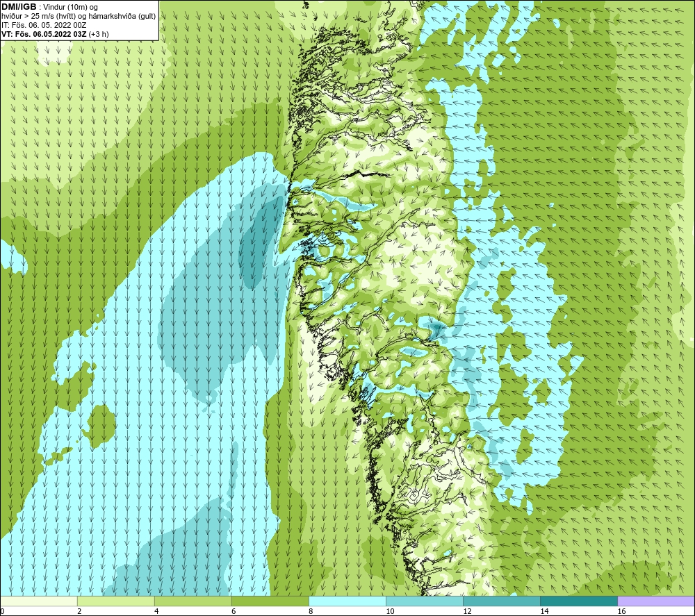This screenshot has width=695, height=616.
Task: Click the legend label '0'
Action: [2, 612]
